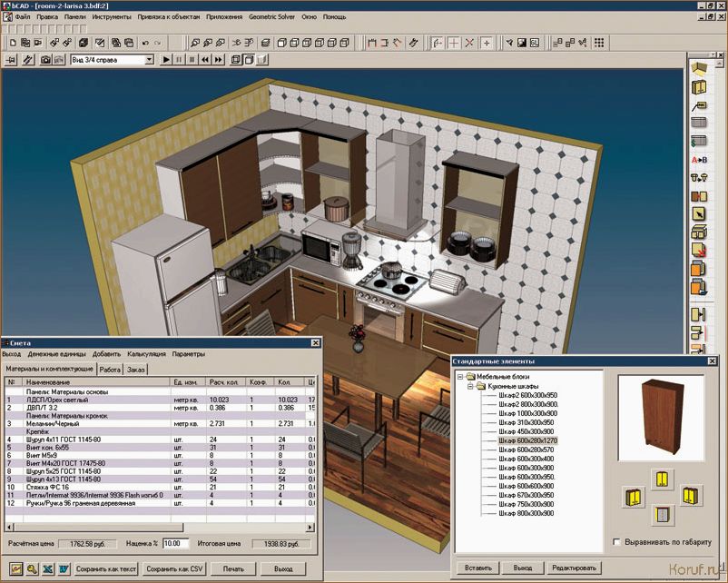Enable the Выравнивать по габариту checkbox

[x=617, y=542]
